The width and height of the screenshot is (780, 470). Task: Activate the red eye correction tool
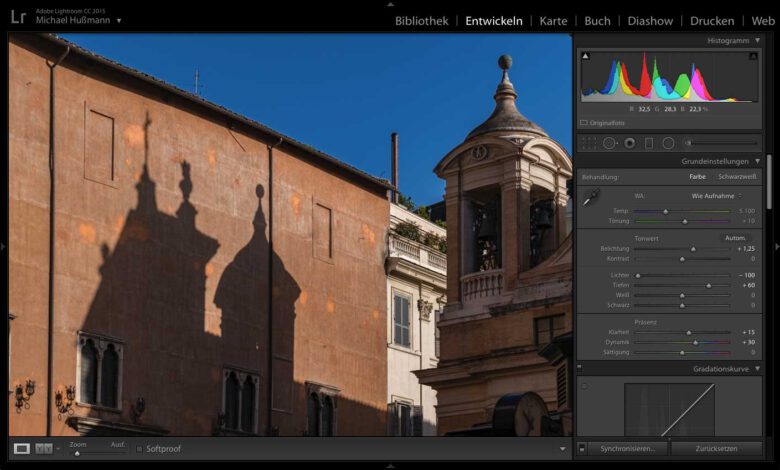[630, 144]
